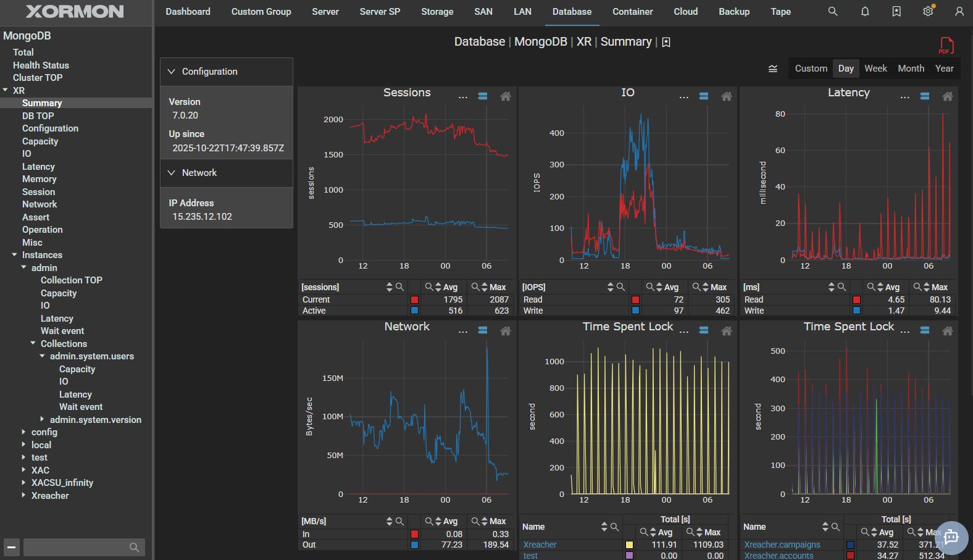Toggle legend icon on Latency chart

[x=924, y=96]
